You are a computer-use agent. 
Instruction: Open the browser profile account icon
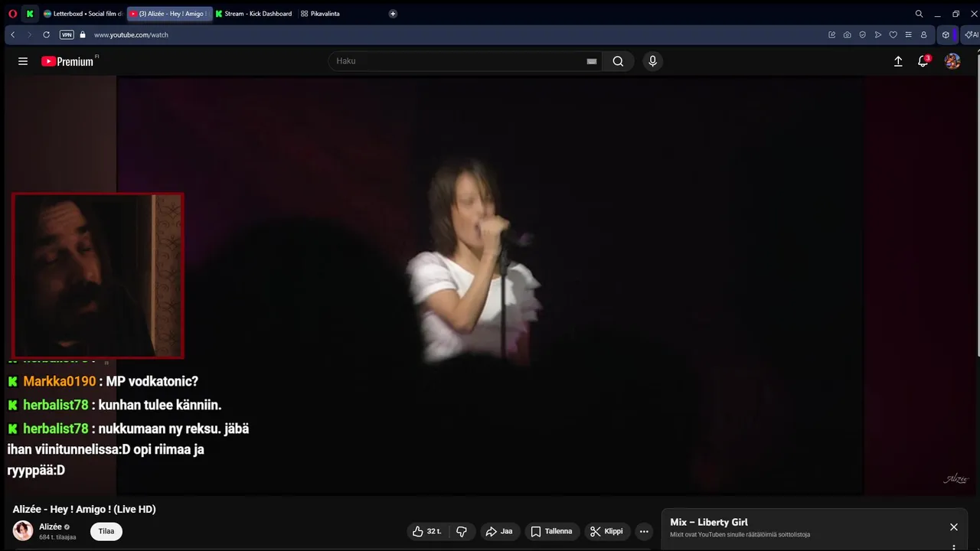point(923,34)
